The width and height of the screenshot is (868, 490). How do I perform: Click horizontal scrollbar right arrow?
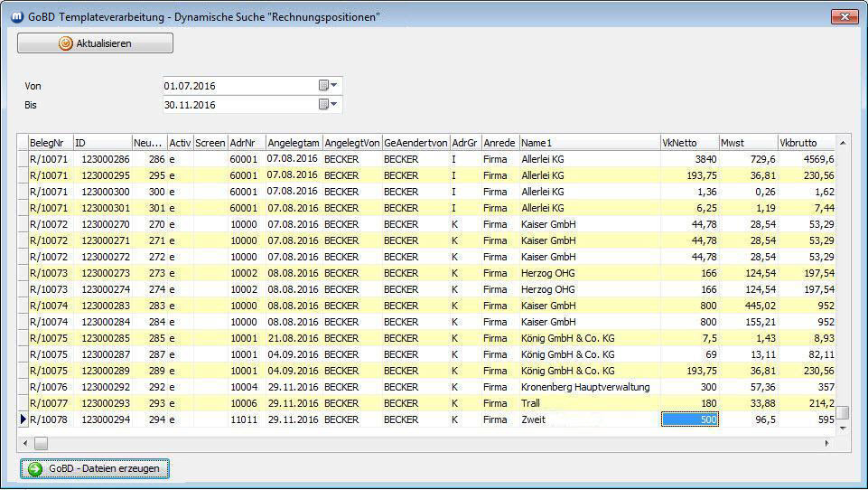[826, 443]
